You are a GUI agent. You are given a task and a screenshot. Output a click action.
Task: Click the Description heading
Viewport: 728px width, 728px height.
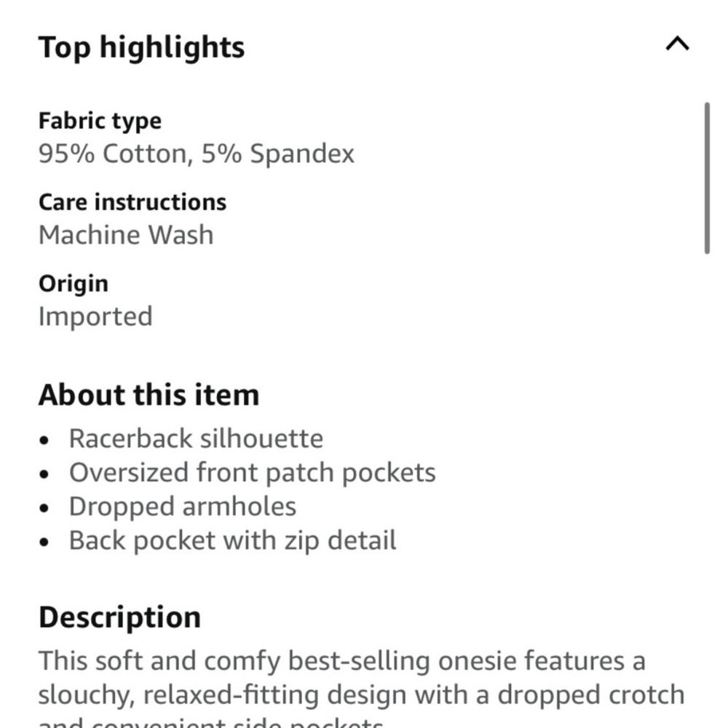click(120, 618)
